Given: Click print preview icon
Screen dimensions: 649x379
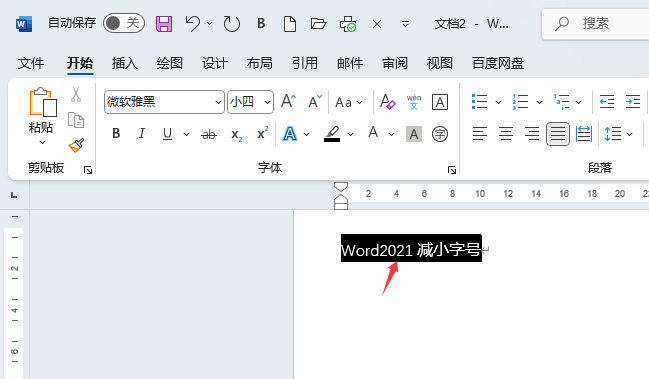Looking at the screenshot, I should 348,24.
